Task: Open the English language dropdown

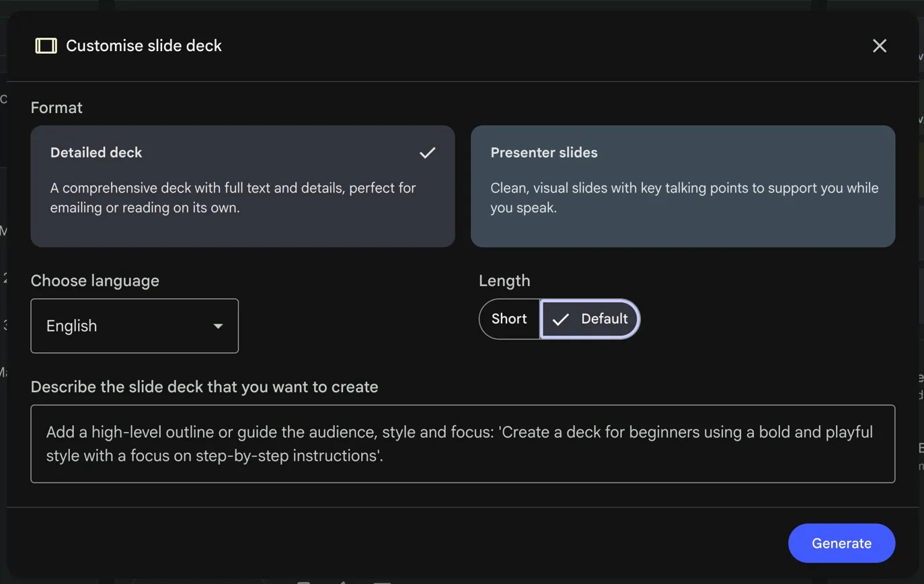Action: [134, 326]
